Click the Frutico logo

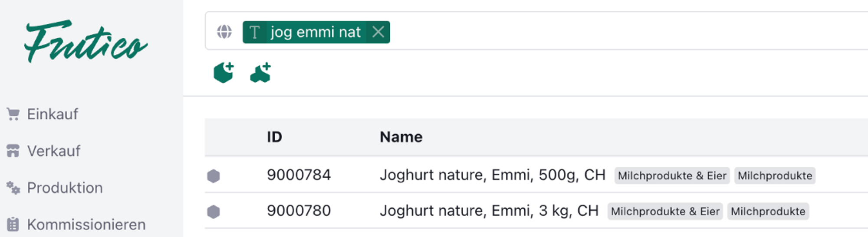85,42
